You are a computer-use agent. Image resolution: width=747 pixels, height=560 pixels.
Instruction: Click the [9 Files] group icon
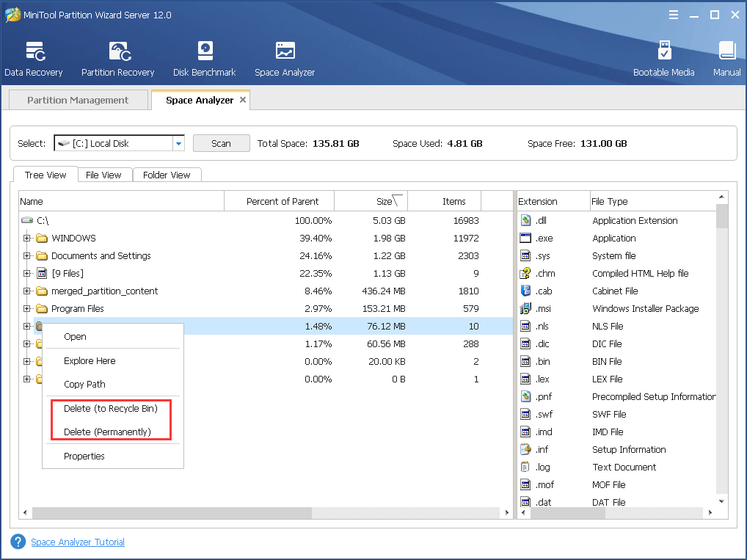tap(42, 273)
